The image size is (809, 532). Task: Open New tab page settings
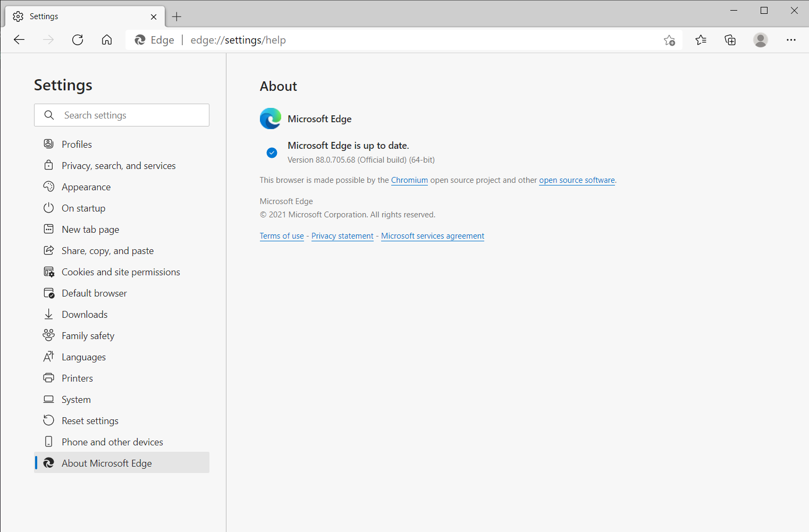click(x=122, y=229)
